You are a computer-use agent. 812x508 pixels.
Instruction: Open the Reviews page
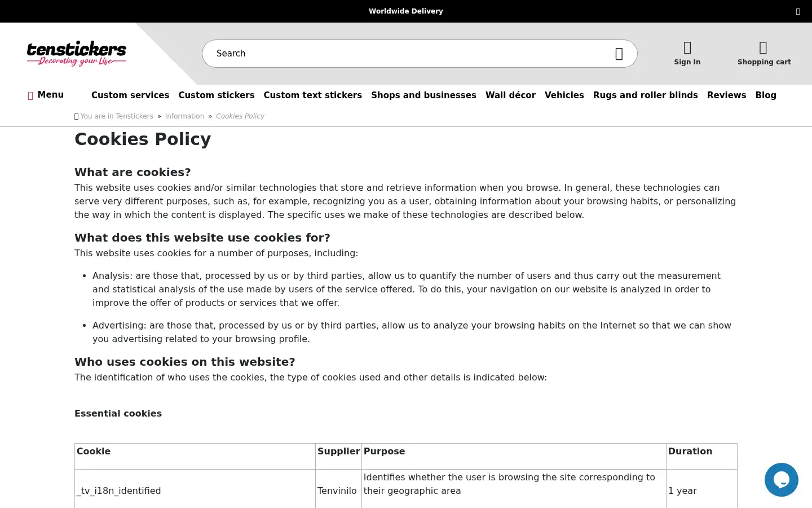click(727, 95)
